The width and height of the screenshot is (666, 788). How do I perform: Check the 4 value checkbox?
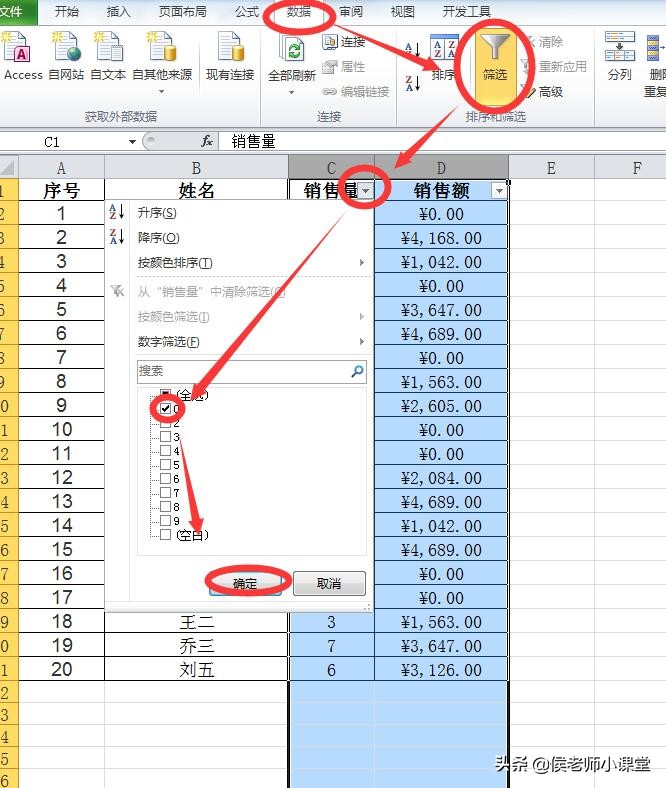coord(165,450)
